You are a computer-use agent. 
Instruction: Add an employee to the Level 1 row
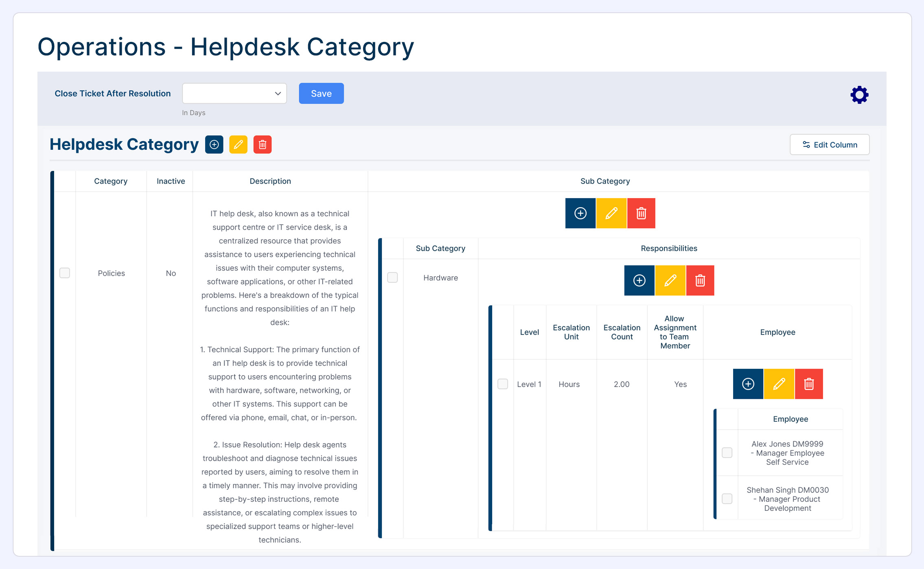coord(748,384)
